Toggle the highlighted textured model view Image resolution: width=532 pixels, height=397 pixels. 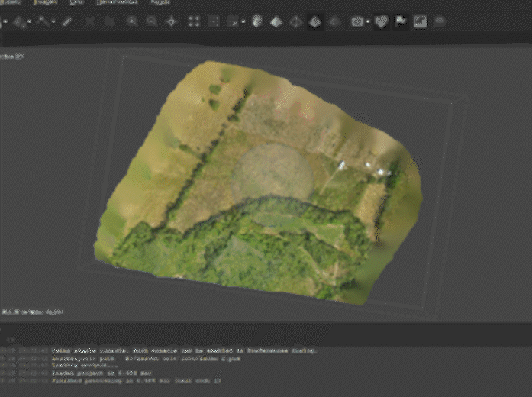[315, 22]
